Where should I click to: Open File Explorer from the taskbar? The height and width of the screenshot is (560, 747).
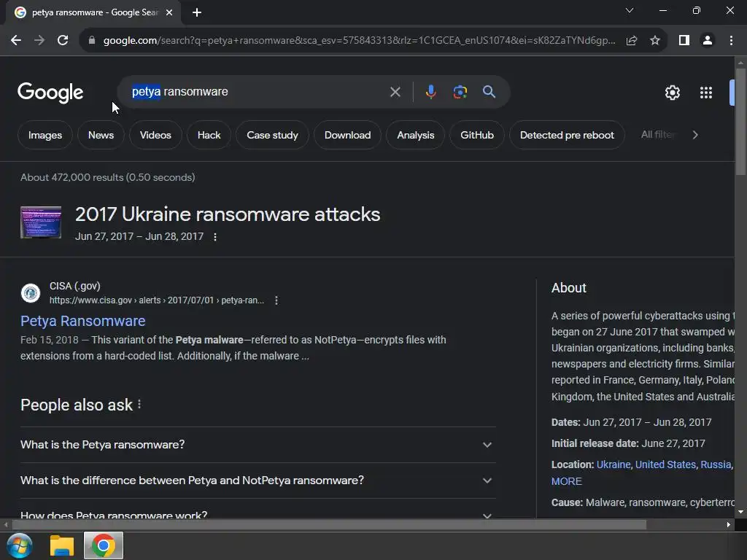62,545
